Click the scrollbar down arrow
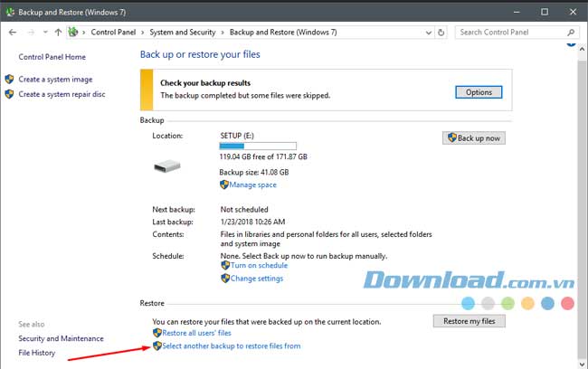The image size is (588, 369). tap(582, 364)
